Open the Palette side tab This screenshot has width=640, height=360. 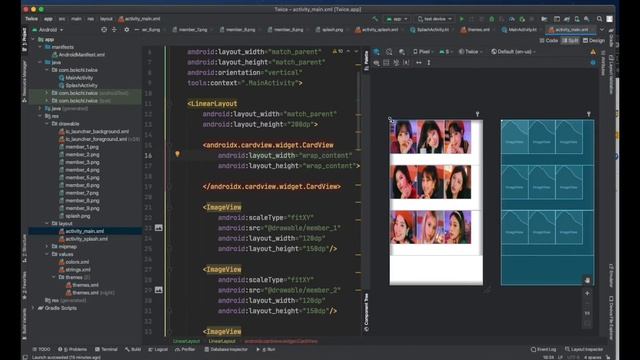[366, 60]
